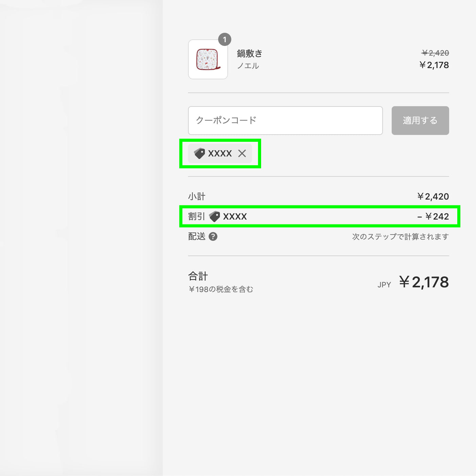Click the 配送 shipping label

197,237
